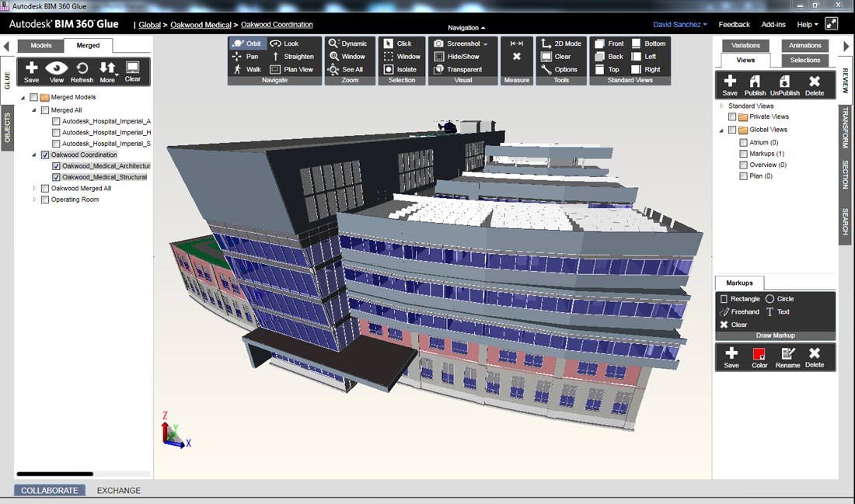Viewport: 855px width, 504px height.
Task: Check the Merged All checkbox
Action: click(x=45, y=110)
